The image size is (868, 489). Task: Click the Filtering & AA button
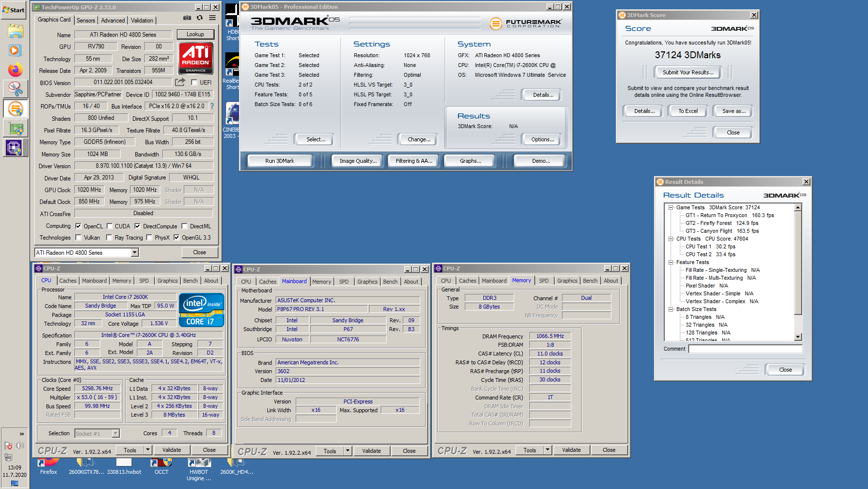pos(414,161)
